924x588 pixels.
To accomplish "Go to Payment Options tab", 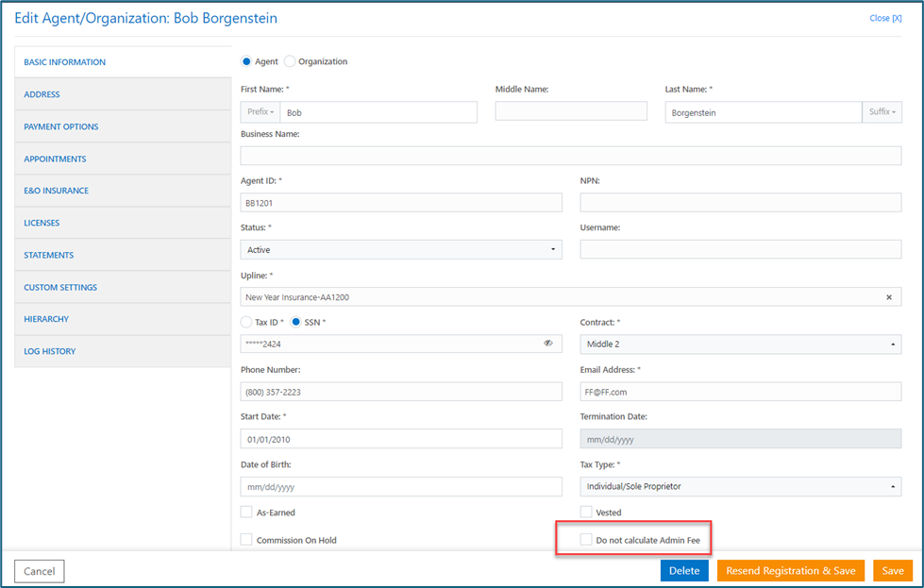I will click(123, 126).
